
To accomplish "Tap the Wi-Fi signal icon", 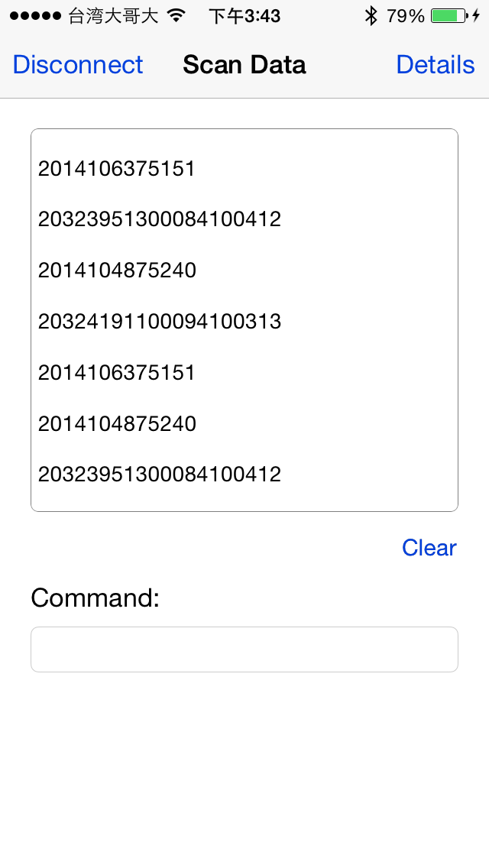I will click(x=176, y=15).
